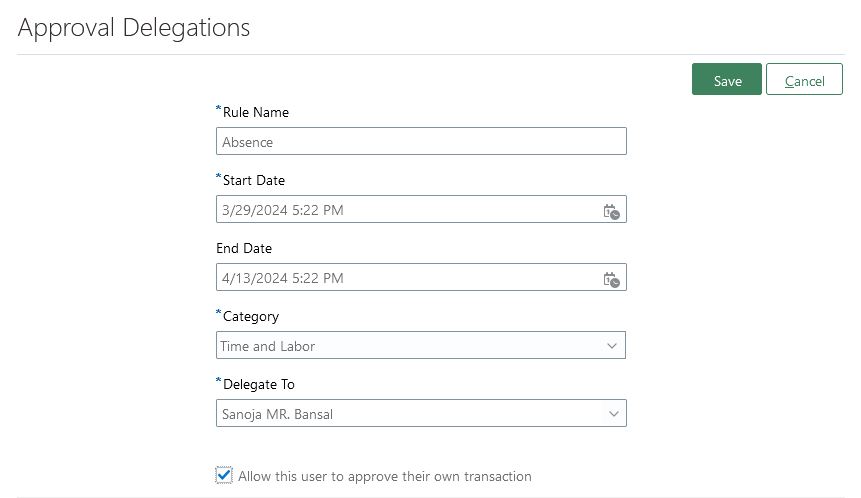Select the 'Time and Labor' combo box value
Screen dimensions: 861x498
pos(421,345)
